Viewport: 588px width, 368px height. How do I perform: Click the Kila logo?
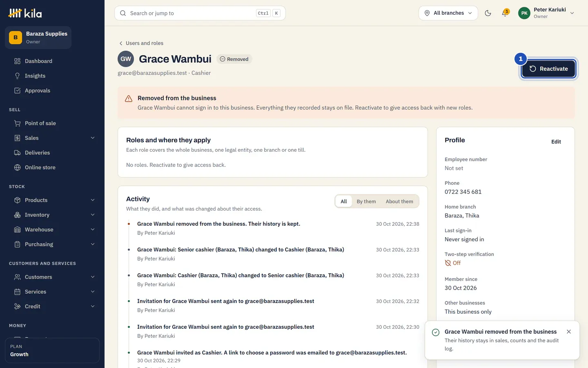coord(25,13)
